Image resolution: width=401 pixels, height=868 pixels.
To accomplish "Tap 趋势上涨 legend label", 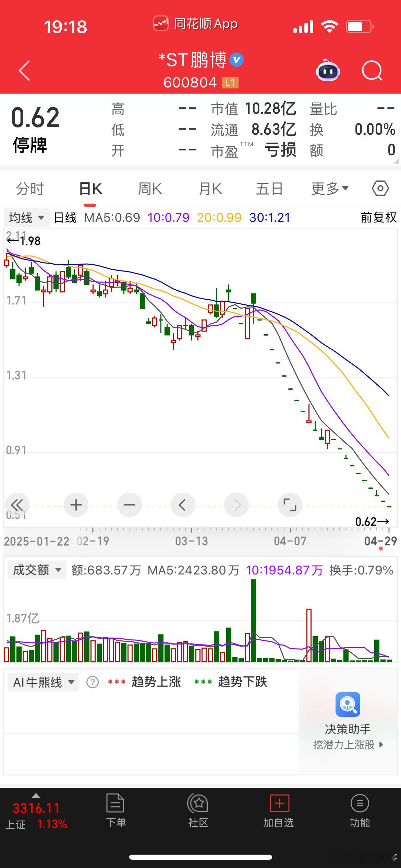I will [156, 682].
